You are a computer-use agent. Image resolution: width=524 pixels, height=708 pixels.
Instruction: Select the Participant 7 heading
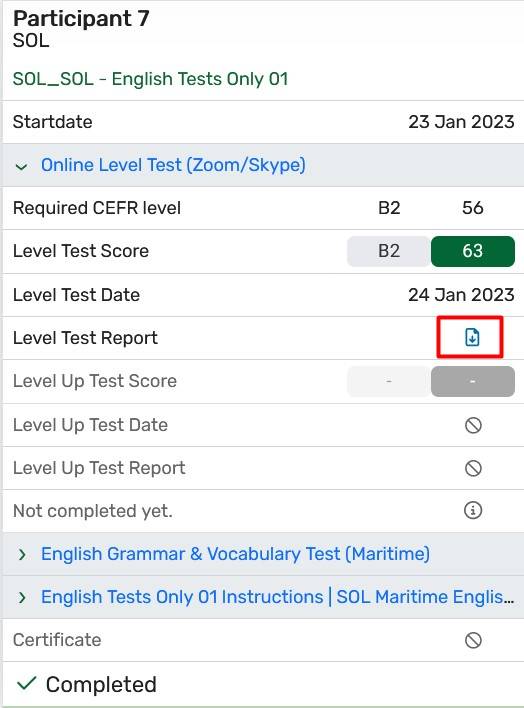81,19
